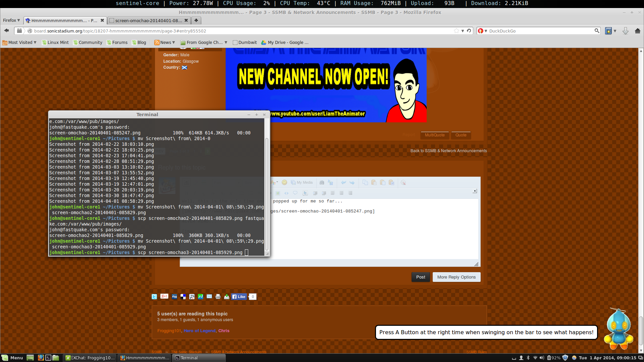Follow Back to SSMB & Network Announcements link
The width and height of the screenshot is (644, 362).
[x=448, y=151]
